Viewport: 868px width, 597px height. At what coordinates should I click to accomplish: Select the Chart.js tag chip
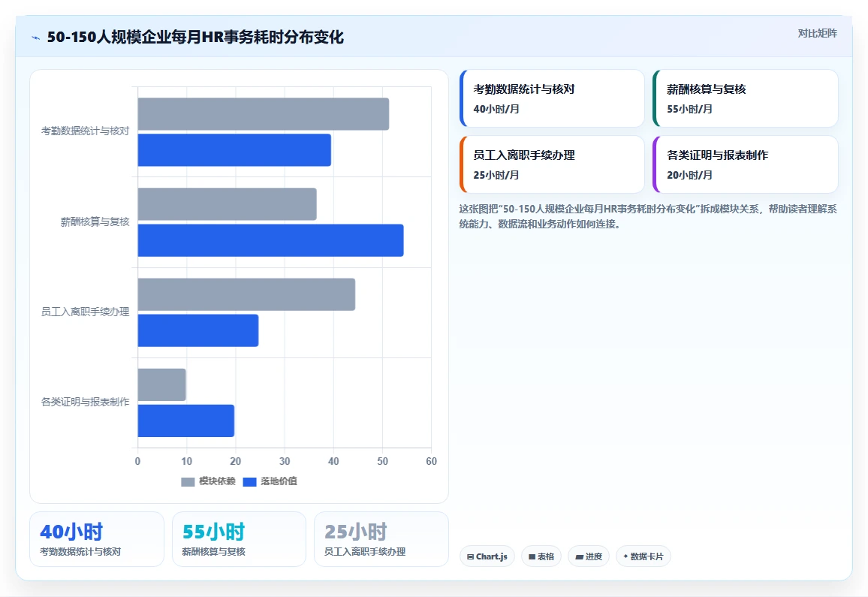[487, 556]
